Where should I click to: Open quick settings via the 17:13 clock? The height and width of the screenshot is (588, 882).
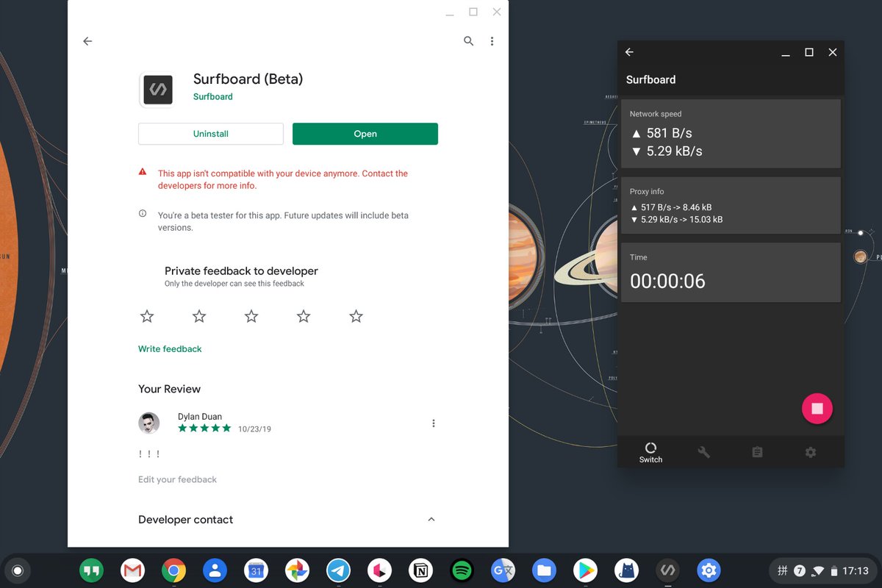click(x=856, y=570)
